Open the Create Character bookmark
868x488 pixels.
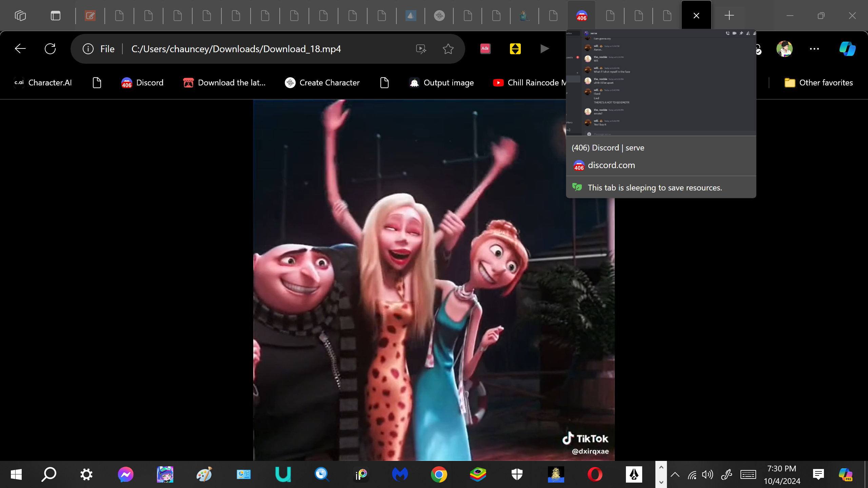322,83
